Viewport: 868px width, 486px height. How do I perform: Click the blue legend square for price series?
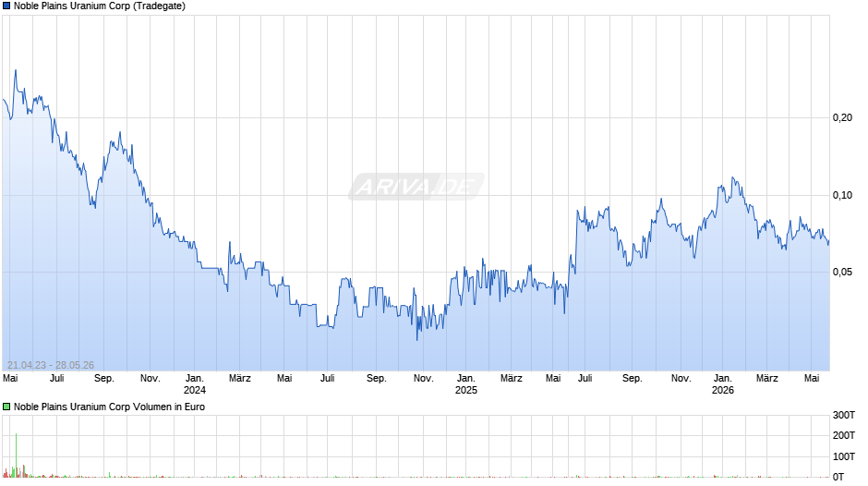pos(6,6)
